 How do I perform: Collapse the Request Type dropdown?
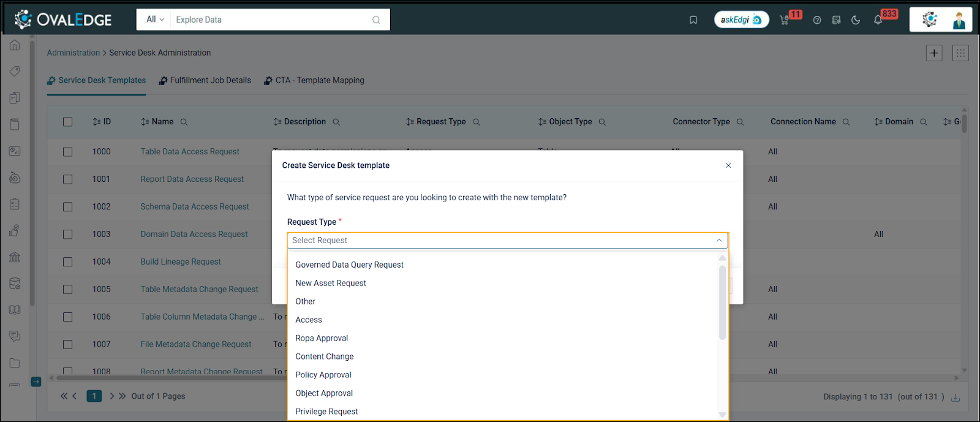click(718, 241)
